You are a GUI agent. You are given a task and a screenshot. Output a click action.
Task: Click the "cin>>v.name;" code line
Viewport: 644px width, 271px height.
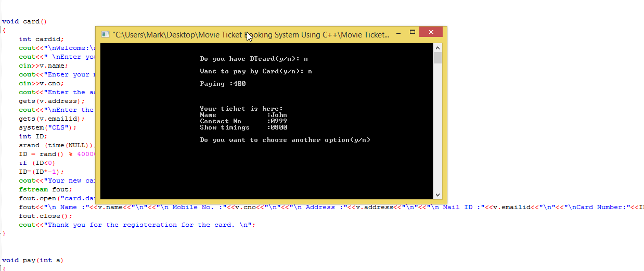tap(43, 66)
